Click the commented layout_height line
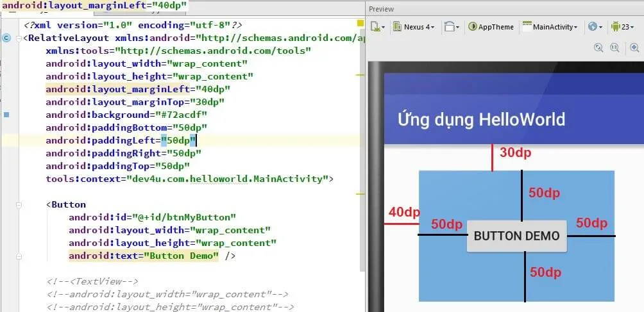644x312 pixels. (x=171, y=307)
